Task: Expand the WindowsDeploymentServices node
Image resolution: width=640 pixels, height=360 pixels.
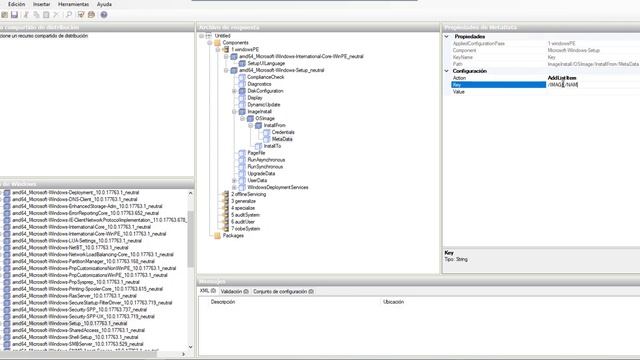Action: coord(234,187)
